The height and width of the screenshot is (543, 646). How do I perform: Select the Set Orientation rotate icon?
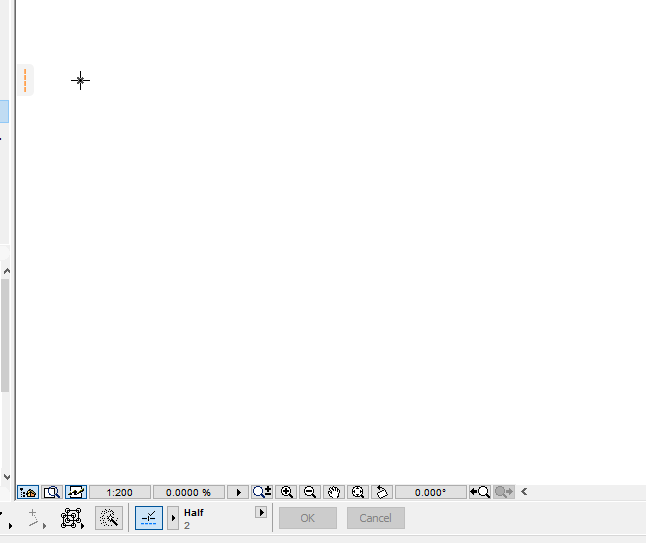382,492
